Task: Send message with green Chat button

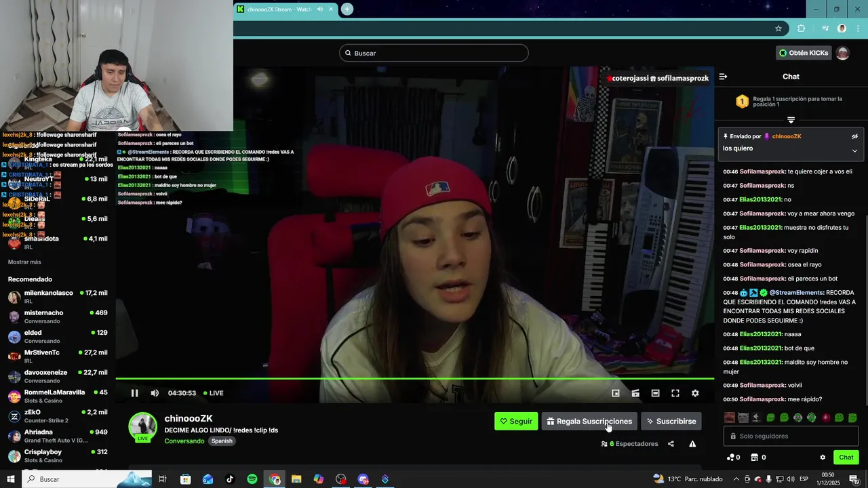Action: coord(846,457)
